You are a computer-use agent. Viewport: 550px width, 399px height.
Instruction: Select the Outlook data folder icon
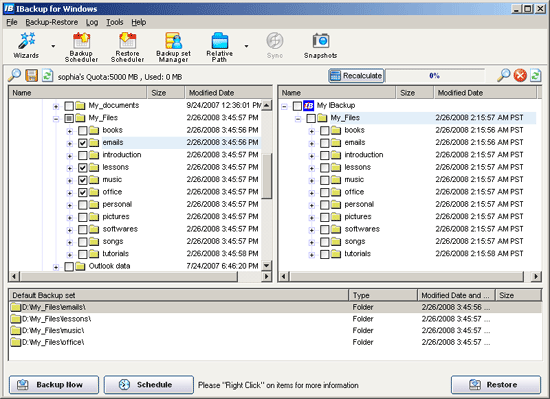point(80,266)
